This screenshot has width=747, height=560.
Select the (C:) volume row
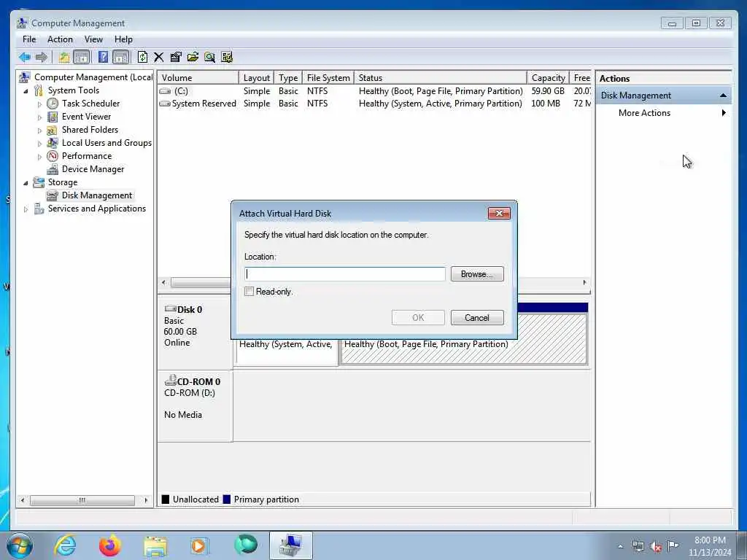[x=374, y=91]
